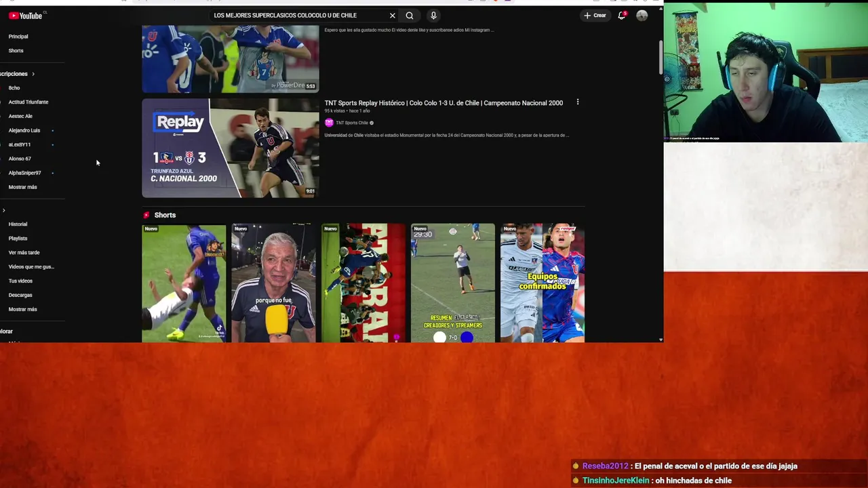
Task: Open the account avatar menu
Action: [x=642, y=16]
